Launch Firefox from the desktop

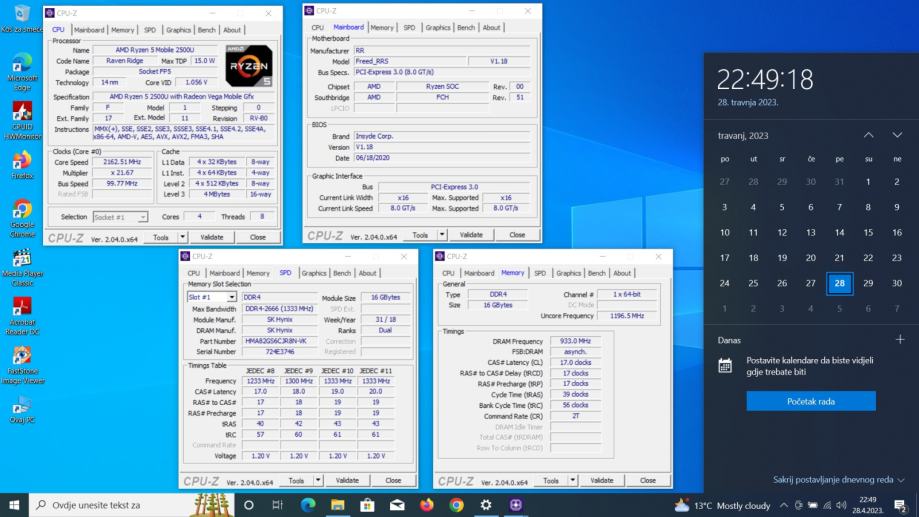pos(22,160)
